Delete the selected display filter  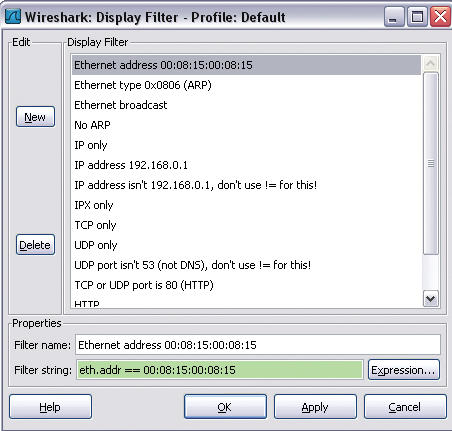(x=35, y=245)
